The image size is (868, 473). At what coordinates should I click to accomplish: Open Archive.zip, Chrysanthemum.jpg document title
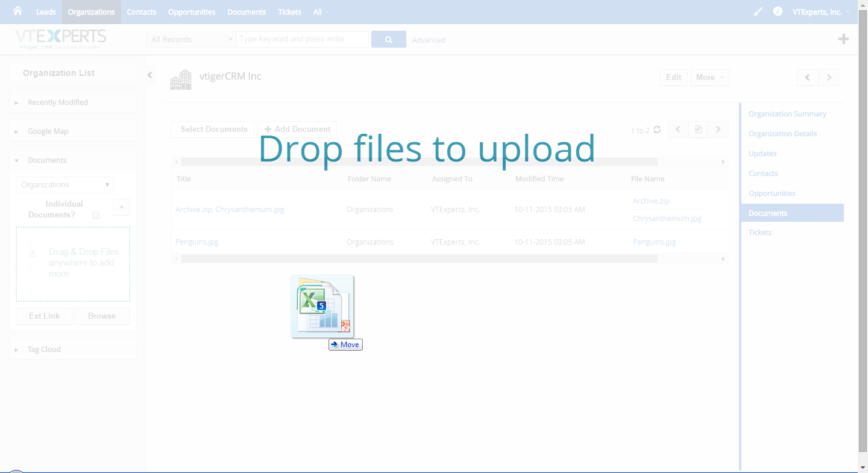pyautogui.click(x=230, y=210)
